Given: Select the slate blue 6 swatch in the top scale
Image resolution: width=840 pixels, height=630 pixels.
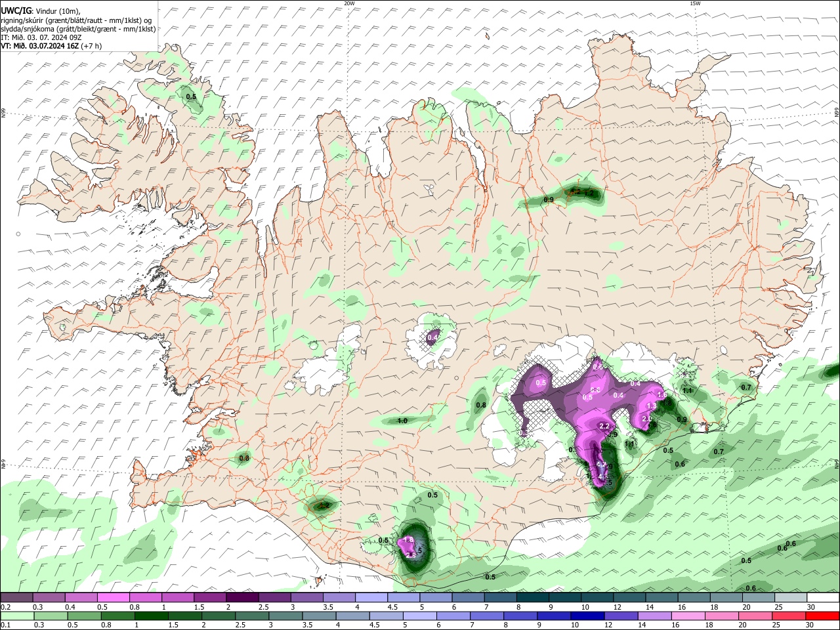Looking at the screenshot, I should coord(469,597).
